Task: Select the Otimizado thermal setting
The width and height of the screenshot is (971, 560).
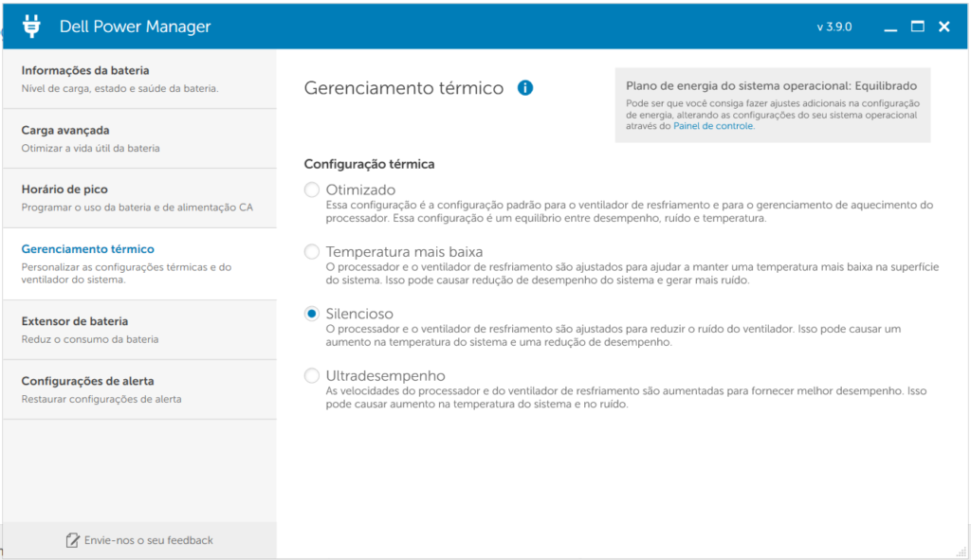Action: click(x=311, y=190)
